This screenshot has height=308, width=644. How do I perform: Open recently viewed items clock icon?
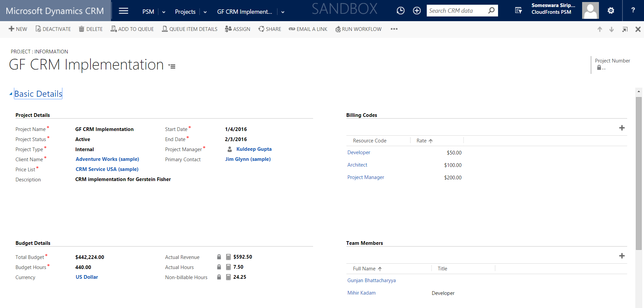[x=401, y=11]
